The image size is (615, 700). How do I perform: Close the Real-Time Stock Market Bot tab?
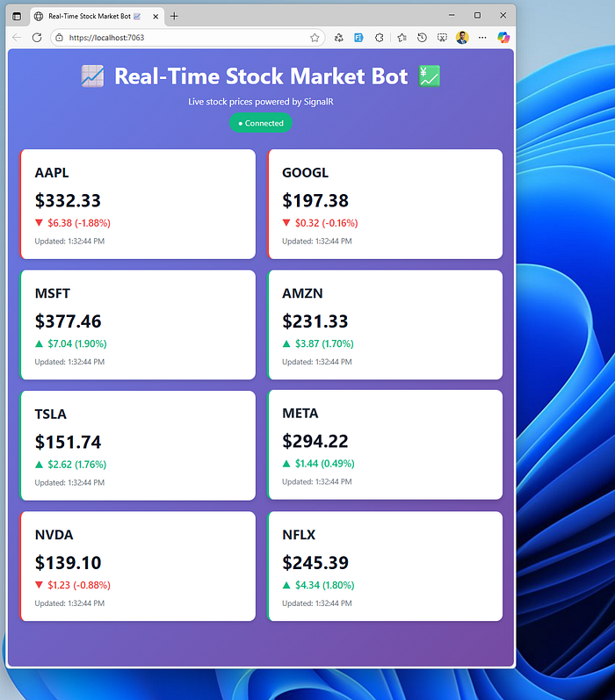(156, 16)
